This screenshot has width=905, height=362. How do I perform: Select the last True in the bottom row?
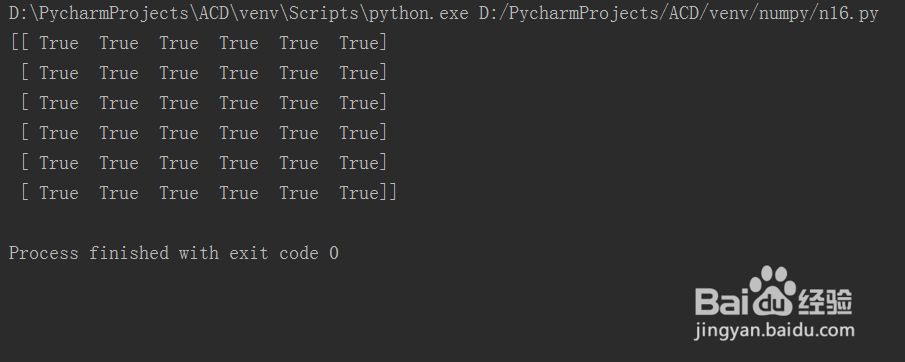(x=359, y=193)
